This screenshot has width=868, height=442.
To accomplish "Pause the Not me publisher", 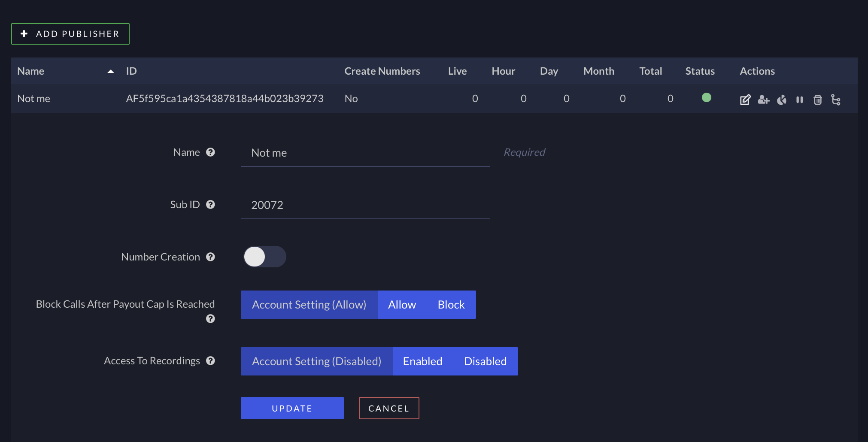I will click(x=799, y=100).
